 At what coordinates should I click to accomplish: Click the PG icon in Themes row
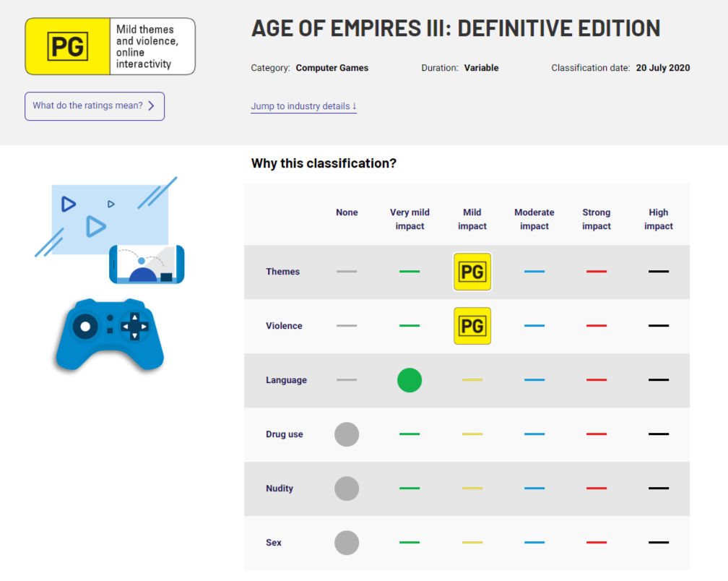(x=472, y=272)
